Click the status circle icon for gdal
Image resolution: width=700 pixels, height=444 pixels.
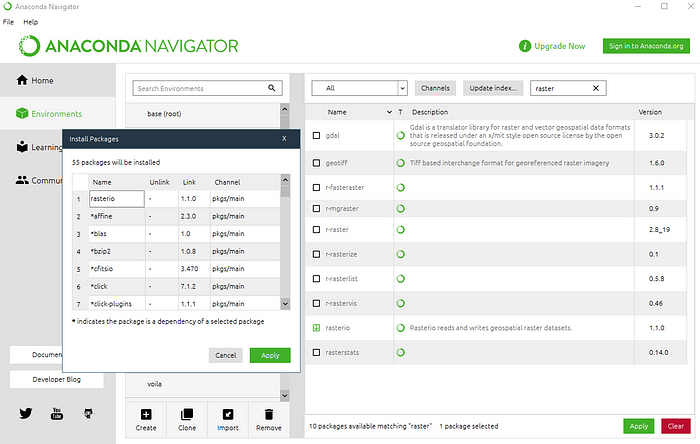400,135
